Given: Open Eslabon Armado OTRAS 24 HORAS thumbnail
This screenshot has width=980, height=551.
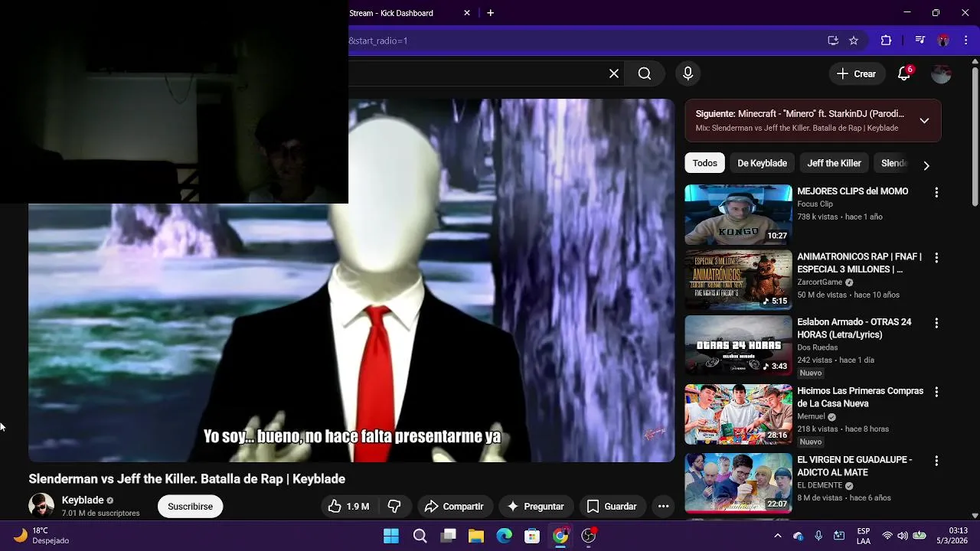Looking at the screenshot, I should (x=738, y=345).
